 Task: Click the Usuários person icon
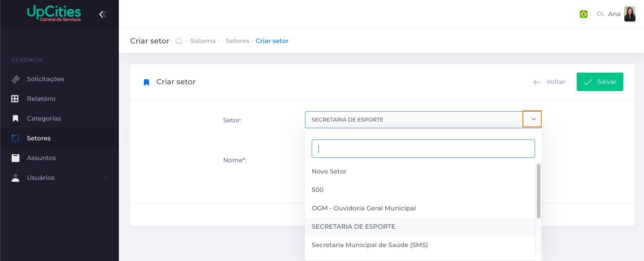[x=15, y=178]
